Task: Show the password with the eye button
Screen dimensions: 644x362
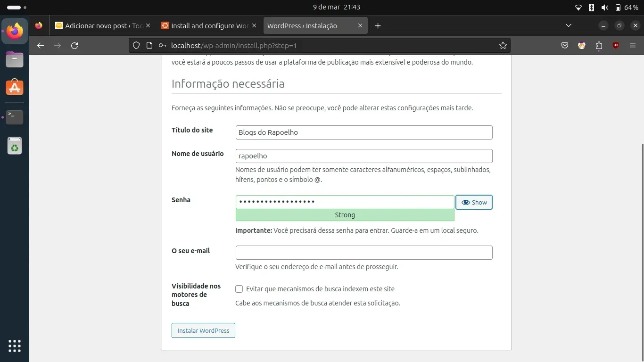Action: point(474,202)
